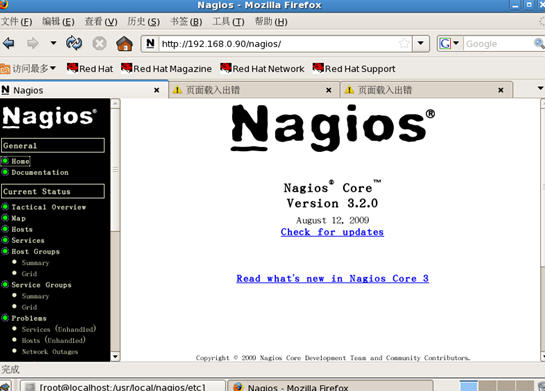
Task: Switch to the root@localhost terminal taskbar item
Action: click(122, 386)
